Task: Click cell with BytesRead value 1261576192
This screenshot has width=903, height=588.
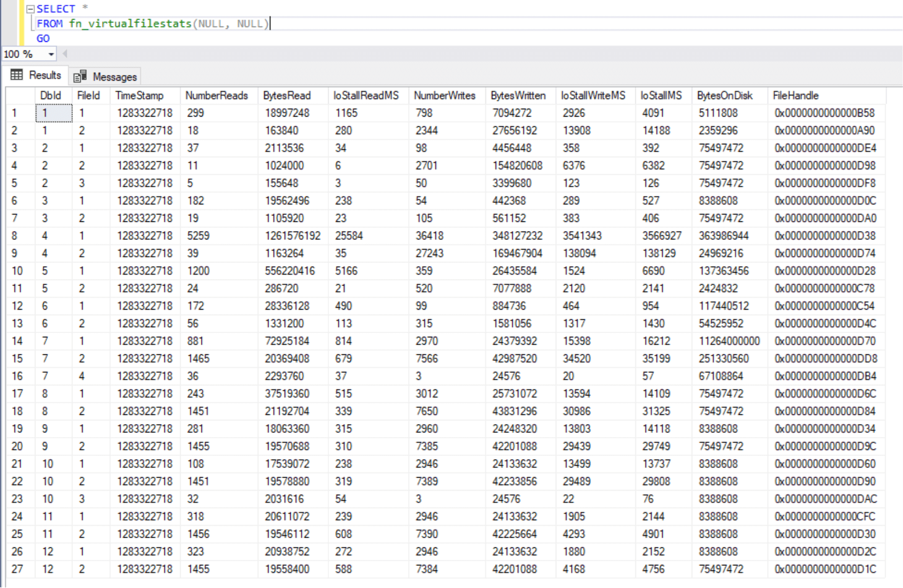Action: pos(292,236)
